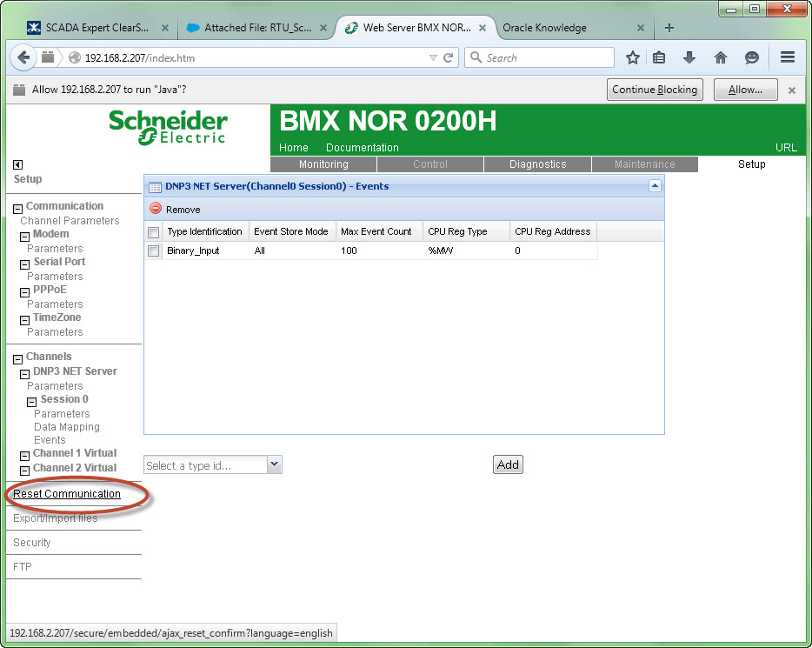812x648 pixels.
Task: Close the SCADA Expert ClearS... tab
Action: pos(164,28)
